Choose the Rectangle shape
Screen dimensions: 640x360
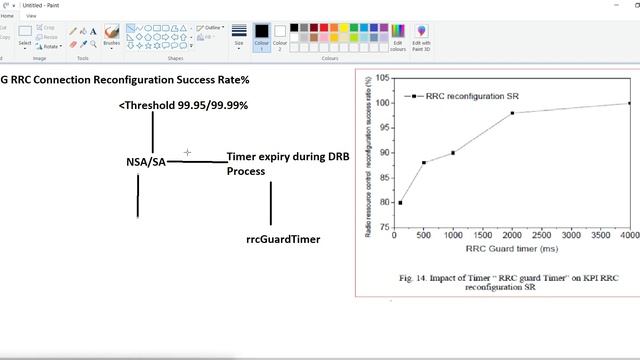(157, 28)
